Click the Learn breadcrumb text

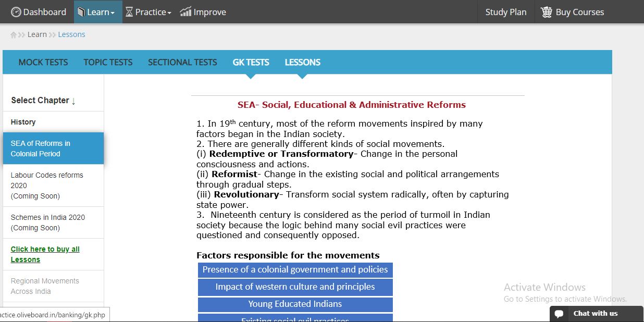pos(37,34)
